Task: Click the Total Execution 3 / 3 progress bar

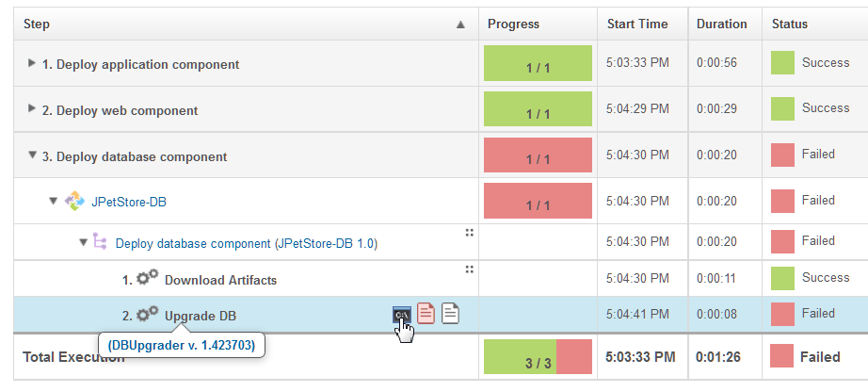Action: (x=538, y=357)
